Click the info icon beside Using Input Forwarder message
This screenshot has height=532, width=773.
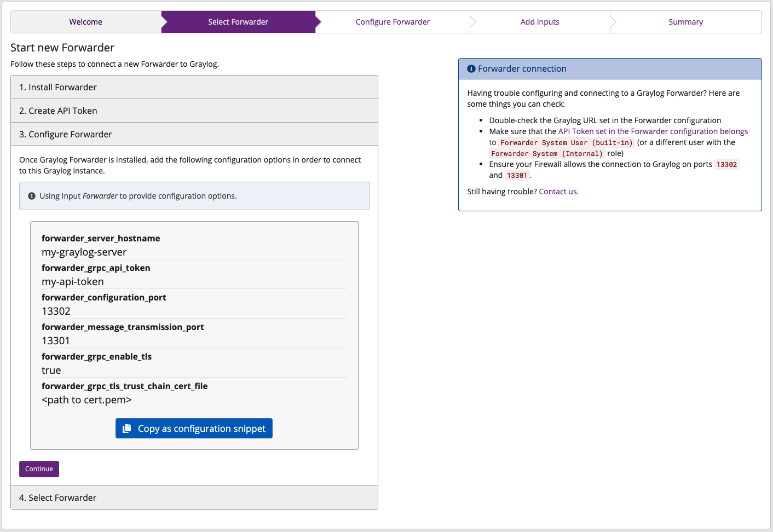32,195
